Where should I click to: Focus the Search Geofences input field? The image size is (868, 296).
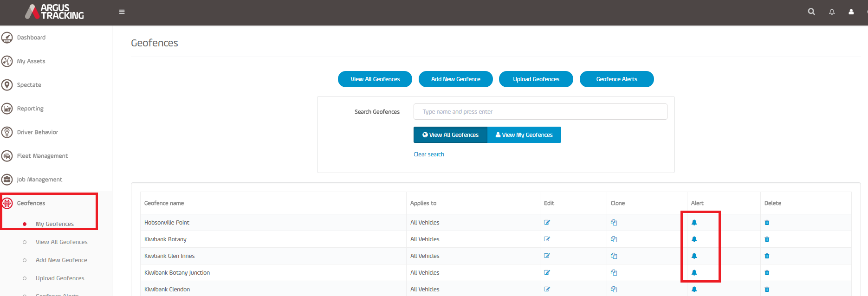[540, 112]
